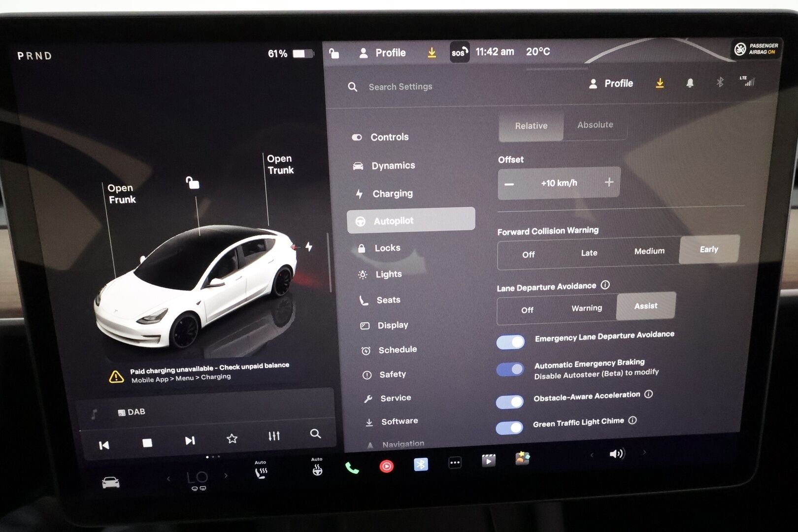Raise cabin temperature right chevron
Viewport: 798px width, 532px height.
coord(226,476)
